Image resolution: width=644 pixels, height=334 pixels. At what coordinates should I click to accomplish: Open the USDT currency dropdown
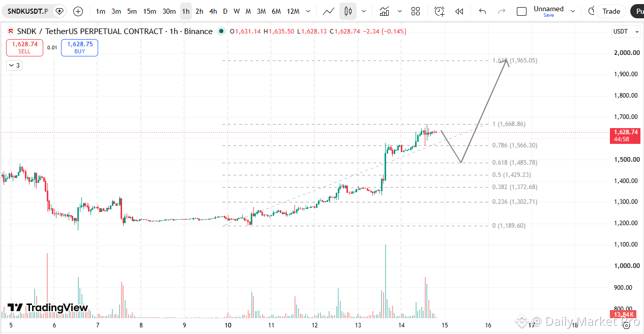(626, 32)
